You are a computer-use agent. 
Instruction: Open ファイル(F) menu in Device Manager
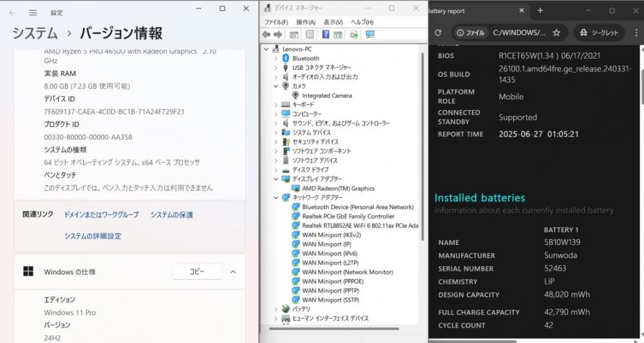pyautogui.click(x=276, y=22)
